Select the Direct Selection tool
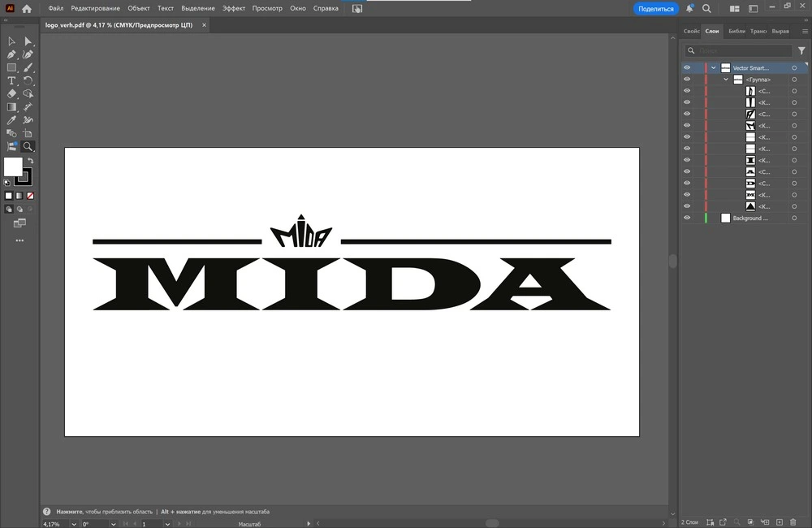The height and width of the screenshot is (528, 812). tap(28, 41)
